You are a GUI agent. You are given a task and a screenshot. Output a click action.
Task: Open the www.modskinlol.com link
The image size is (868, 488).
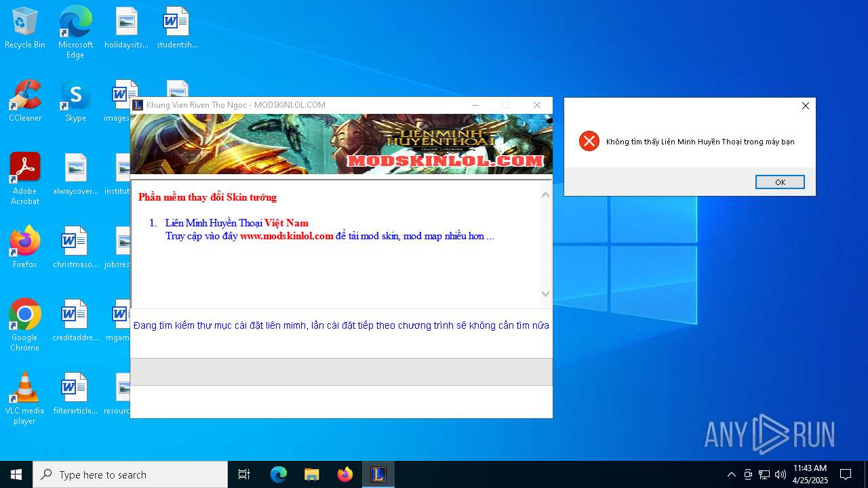pyautogui.click(x=287, y=236)
